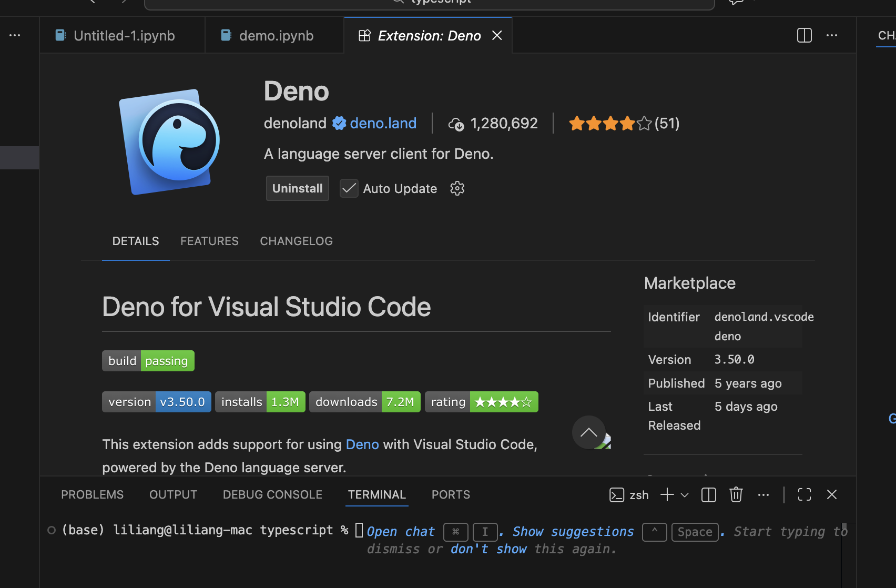896x588 pixels.
Task: Close the bottom panel
Action: point(832,494)
